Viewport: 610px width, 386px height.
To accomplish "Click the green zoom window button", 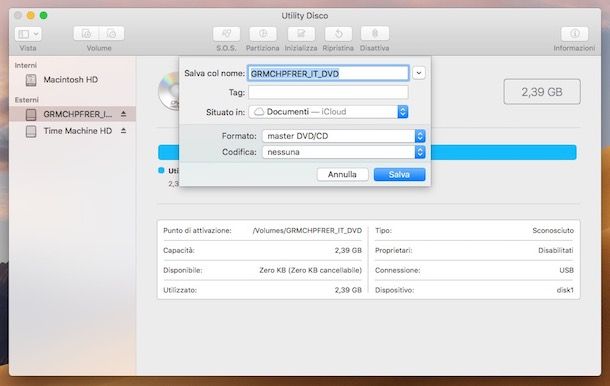I will pos(44,15).
